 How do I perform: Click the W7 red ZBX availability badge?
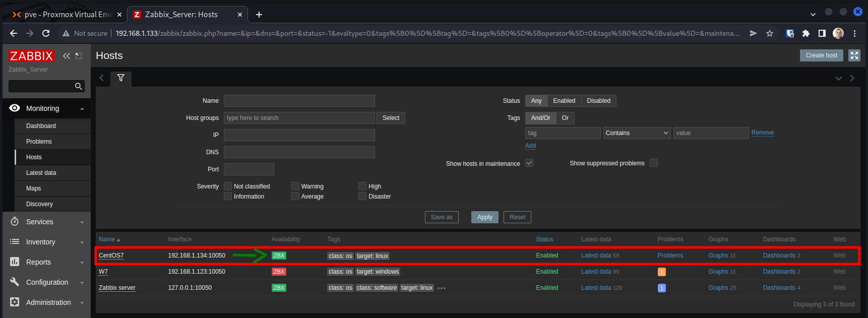tap(279, 272)
